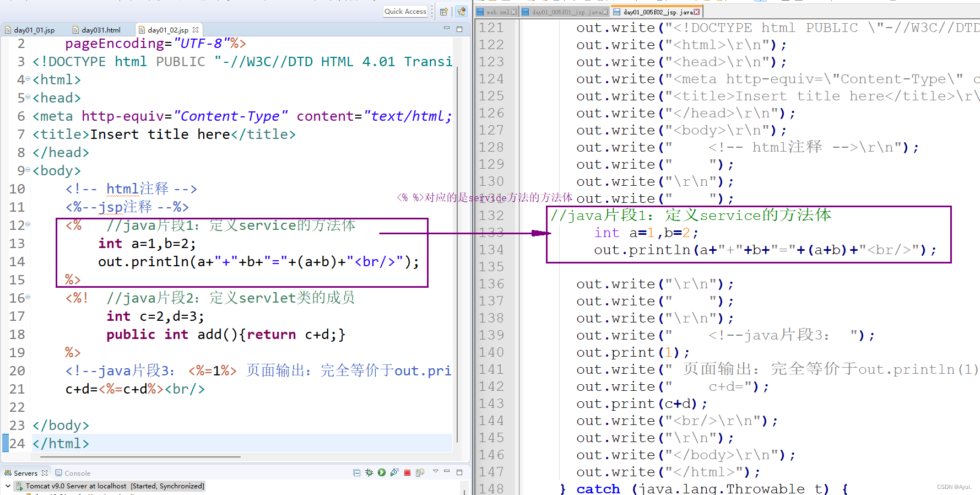Click the Publish to server icon
Viewport: 980px width, 495px height.
420,472
